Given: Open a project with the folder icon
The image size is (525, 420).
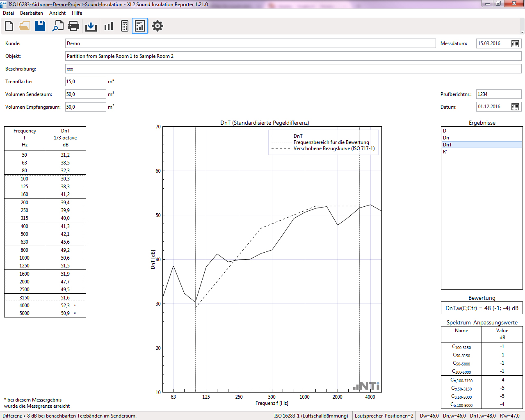Looking at the screenshot, I should click(25, 26).
